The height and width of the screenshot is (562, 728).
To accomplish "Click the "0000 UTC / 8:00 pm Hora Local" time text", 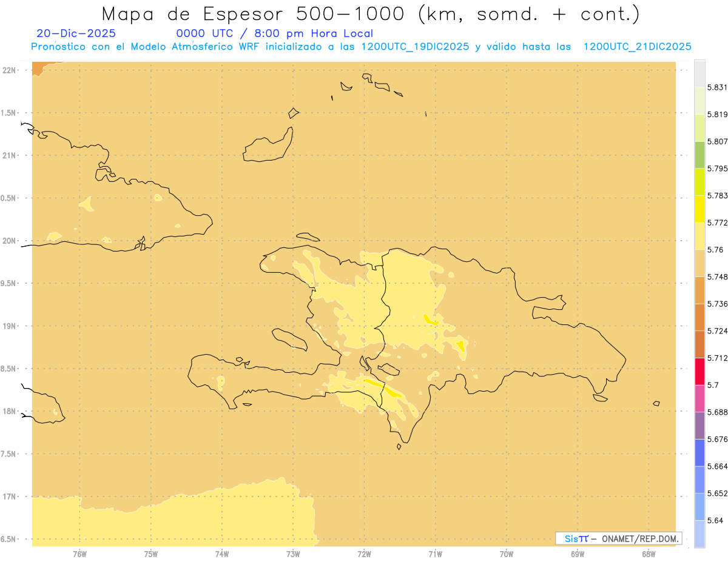I will point(274,33).
